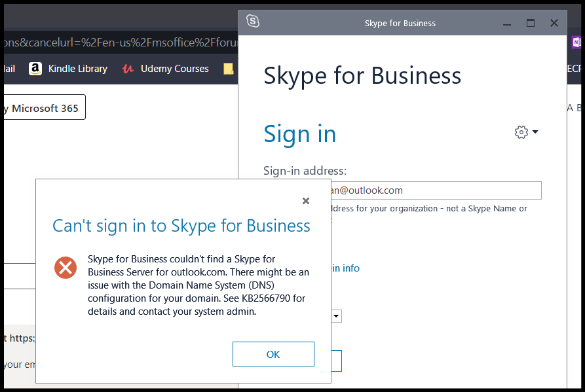Viewport: 585px width, 392px height.
Task: Open the sign-in status dropdown
Action: [335, 316]
